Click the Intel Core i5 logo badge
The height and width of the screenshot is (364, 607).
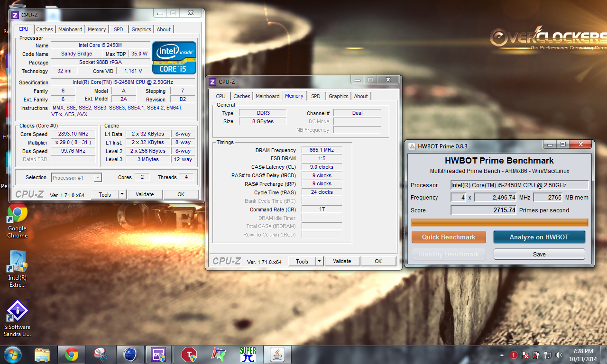tap(174, 58)
